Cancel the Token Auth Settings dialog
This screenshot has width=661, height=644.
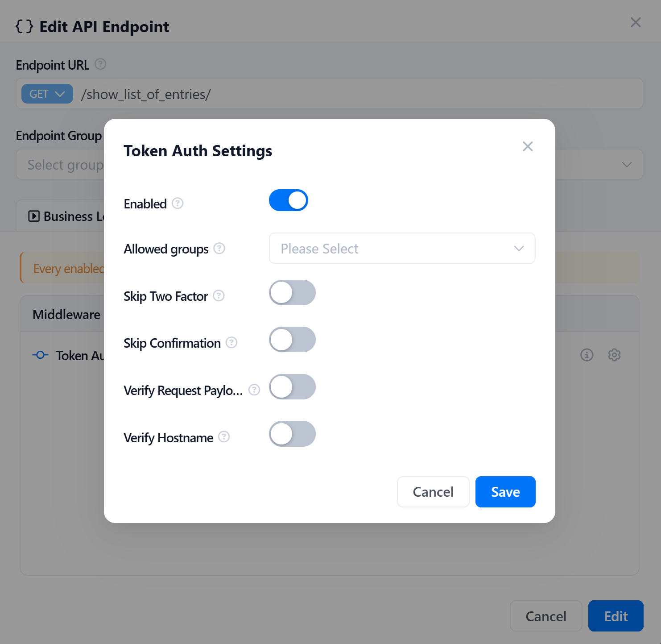coord(433,492)
